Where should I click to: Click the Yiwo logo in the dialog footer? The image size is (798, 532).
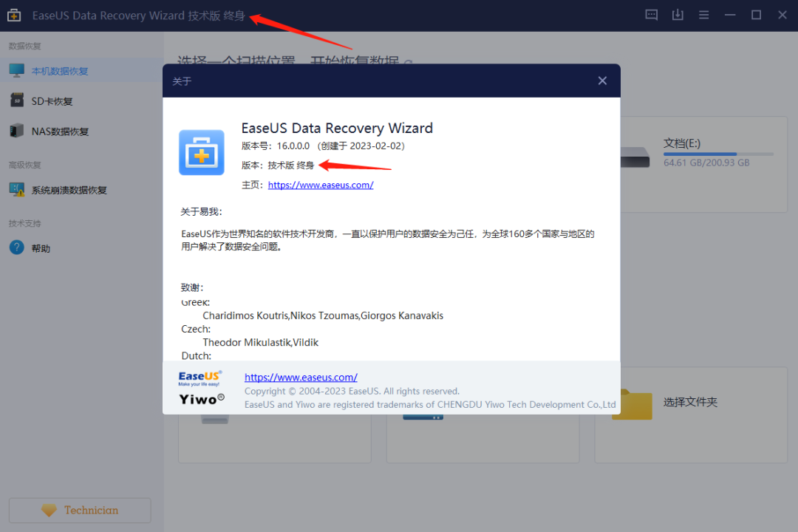(202, 399)
